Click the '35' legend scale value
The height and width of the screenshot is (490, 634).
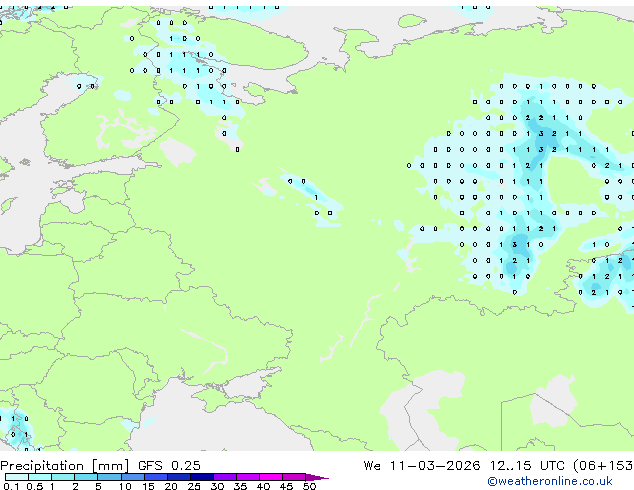pyautogui.click(x=240, y=486)
